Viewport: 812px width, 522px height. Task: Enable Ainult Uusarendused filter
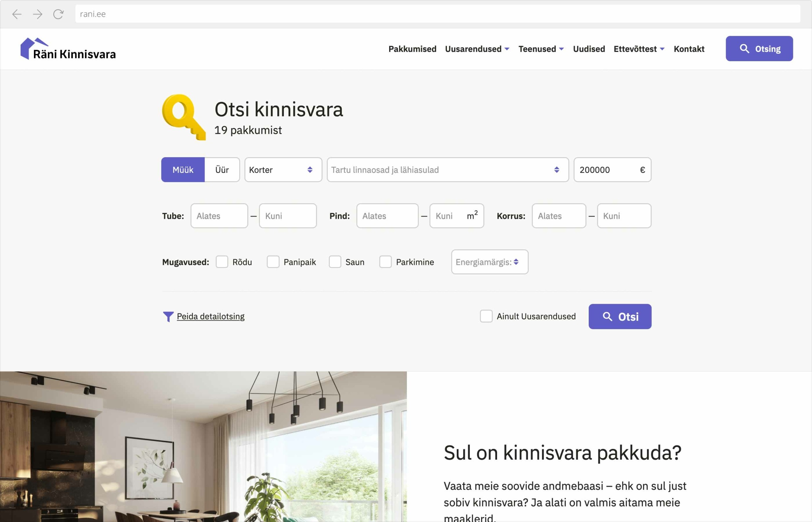486,316
